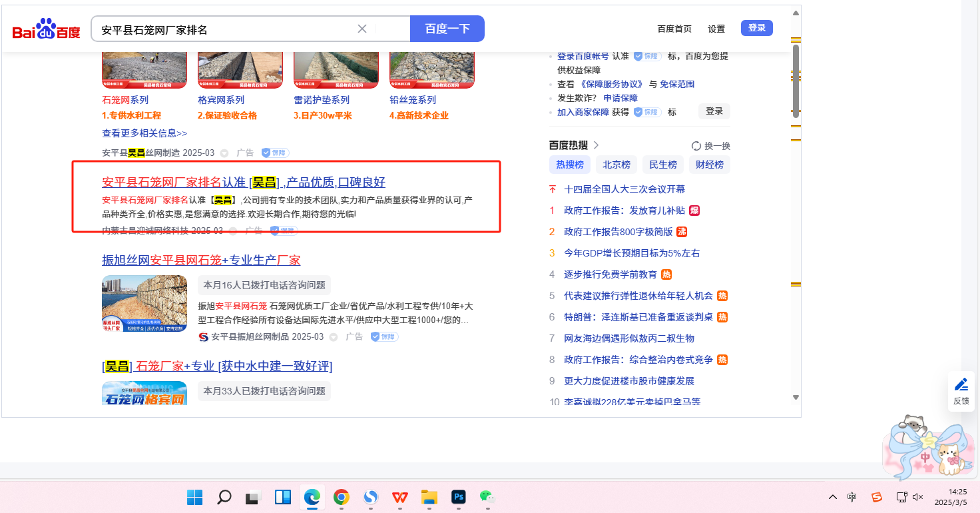Screen dimensions: 980x513
Task: Open WeChat from the taskbar
Action: [x=488, y=497]
